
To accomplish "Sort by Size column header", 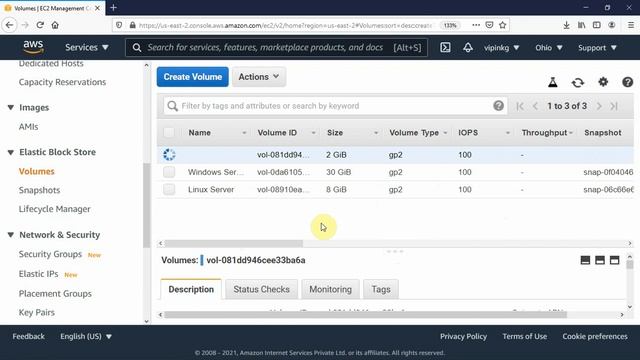I will (335, 133).
